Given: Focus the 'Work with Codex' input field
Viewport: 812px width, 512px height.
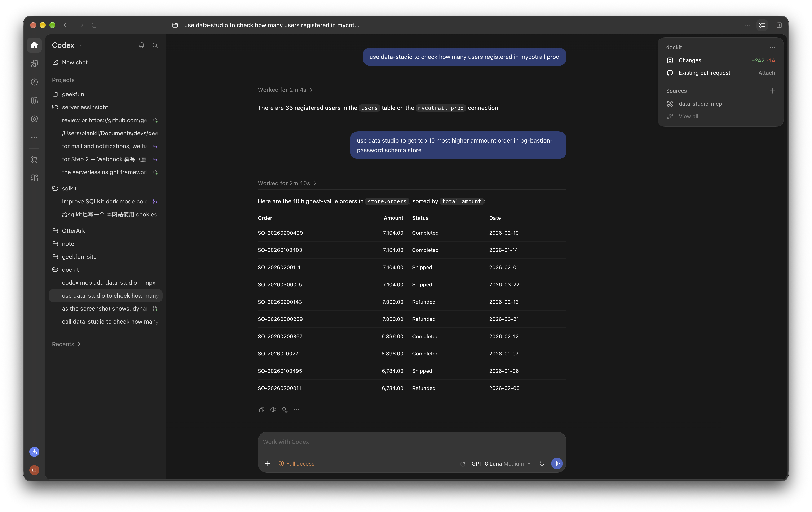Looking at the screenshot, I should point(412,442).
